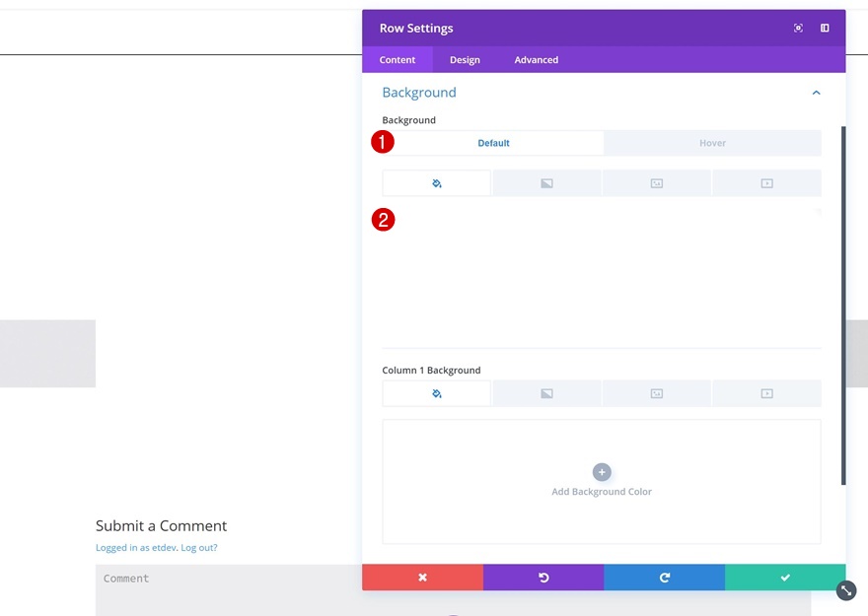This screenshot has width=868, height=616.
Task: Discard changes with the red X button
Action: pos(422,578)
